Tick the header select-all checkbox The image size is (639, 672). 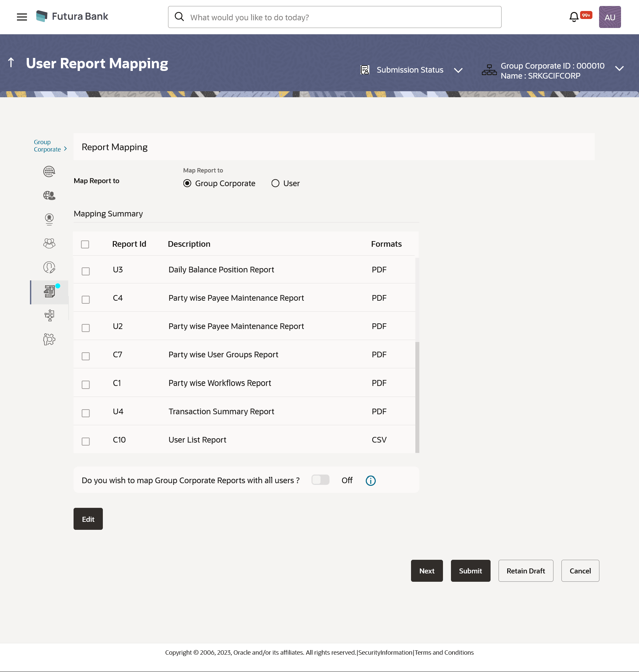(85, 244)
